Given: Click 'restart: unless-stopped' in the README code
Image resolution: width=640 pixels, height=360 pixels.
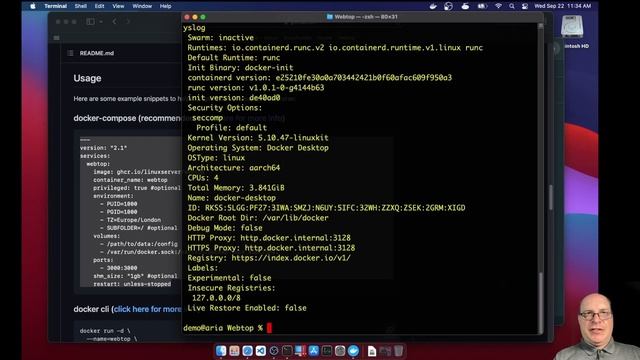Looking at the screenshot, I should coord(132,284).
